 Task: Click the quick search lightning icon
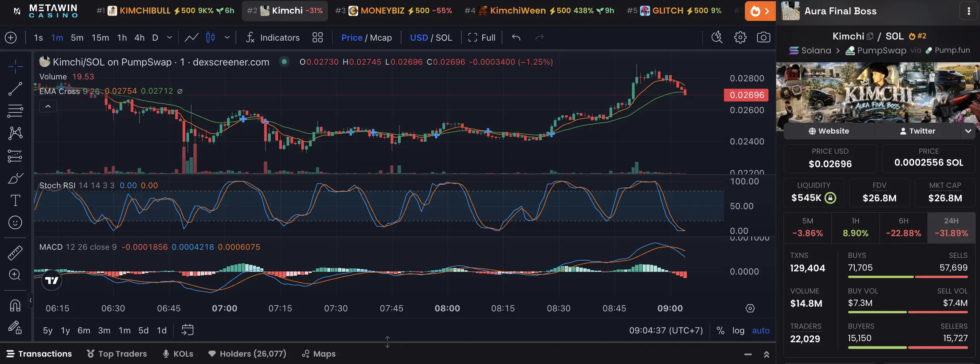(x=717, y=38)
